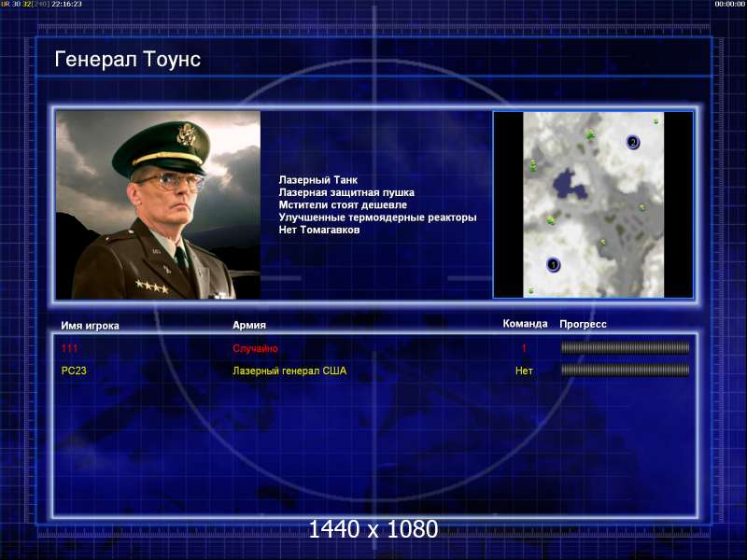Click team value '1' for player 111
Viewport: 747px width, 560px height.
point(524,348)
